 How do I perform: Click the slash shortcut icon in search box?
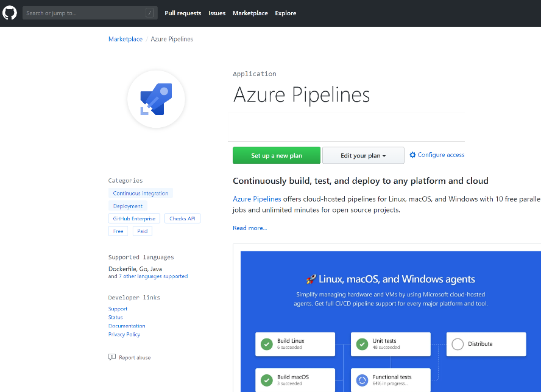[150, 13]
